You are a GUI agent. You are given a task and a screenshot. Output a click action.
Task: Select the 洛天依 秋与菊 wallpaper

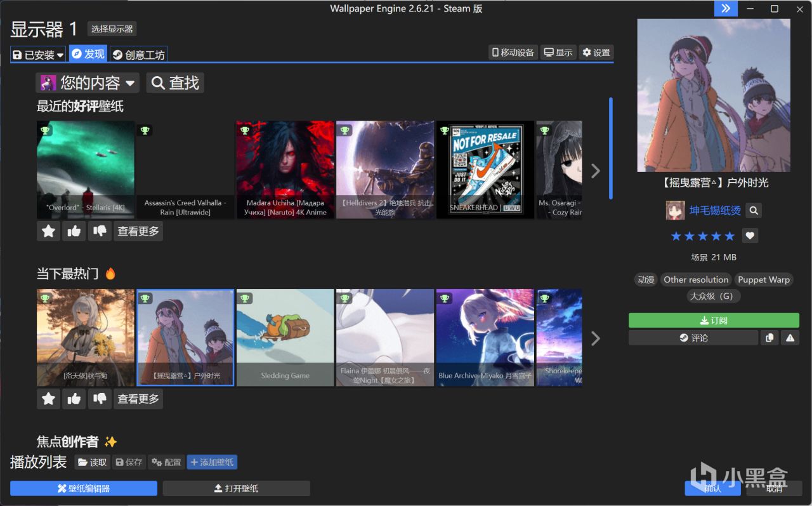click(x=86, y=338)
